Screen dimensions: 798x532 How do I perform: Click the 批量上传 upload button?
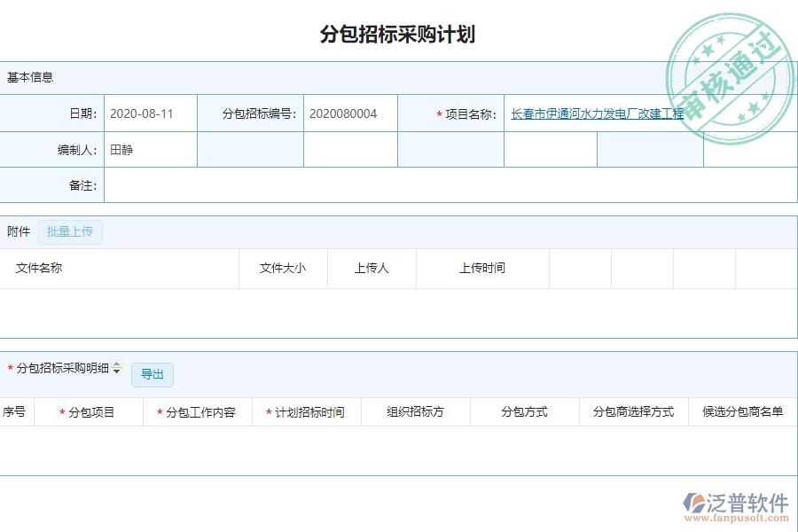tap(69, 231)
